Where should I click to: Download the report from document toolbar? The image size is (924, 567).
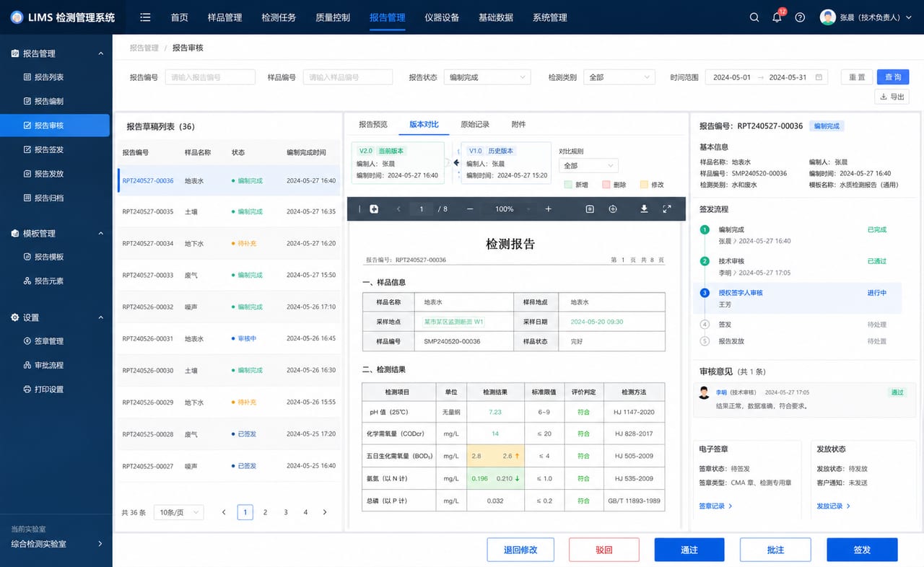pos(644,209)
